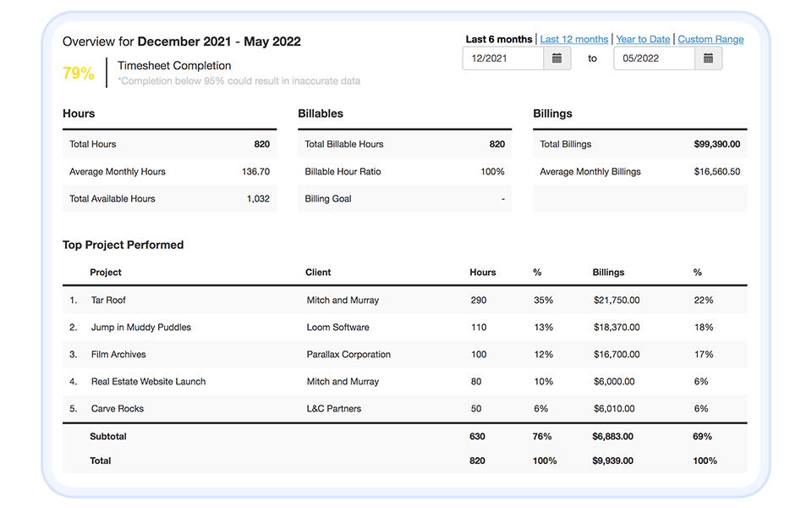Click the 05/2022 end date field
Image resolution: width=812 pixels, height=508 pixels.
click(x=656, y=58)
